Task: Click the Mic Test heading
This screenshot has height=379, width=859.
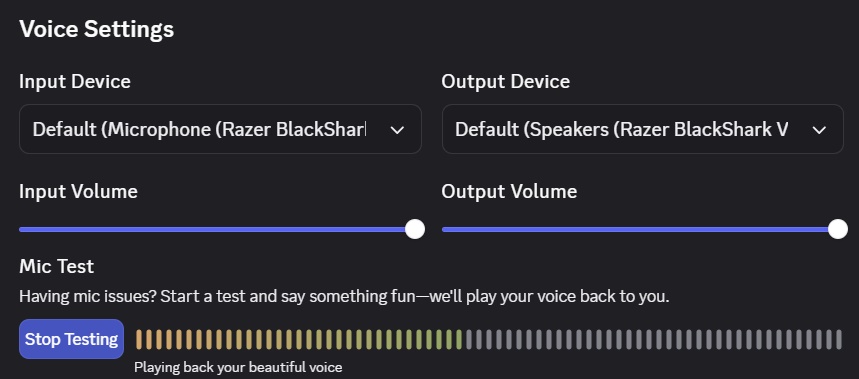Action: point(56,266)
